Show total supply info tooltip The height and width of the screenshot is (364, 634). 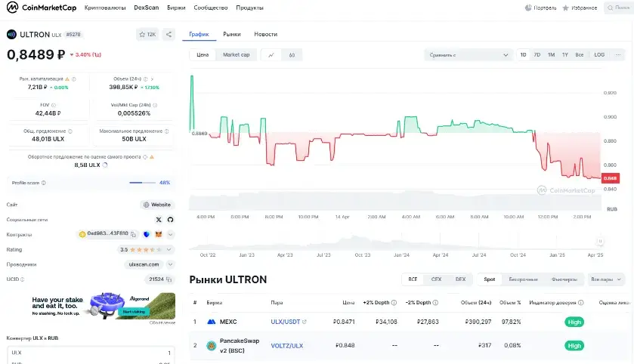click(70, 131)
